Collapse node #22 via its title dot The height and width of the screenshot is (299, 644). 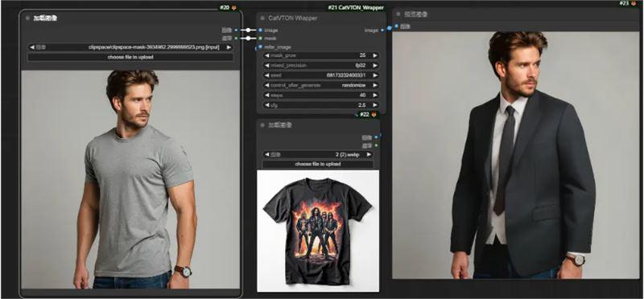point(262,125)
